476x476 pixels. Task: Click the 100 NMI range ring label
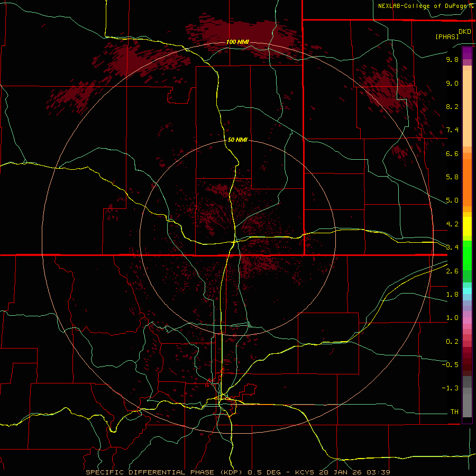pyautogui.click(x=237, y=42)
